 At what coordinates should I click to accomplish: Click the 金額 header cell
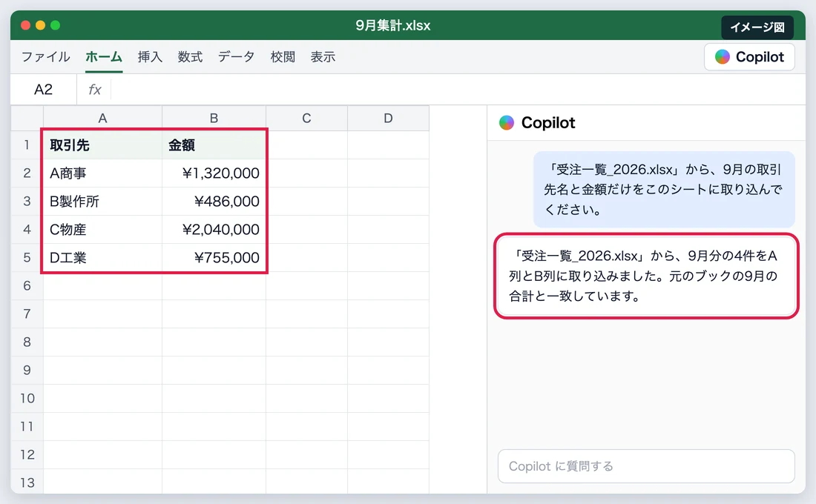pos(214,145)
